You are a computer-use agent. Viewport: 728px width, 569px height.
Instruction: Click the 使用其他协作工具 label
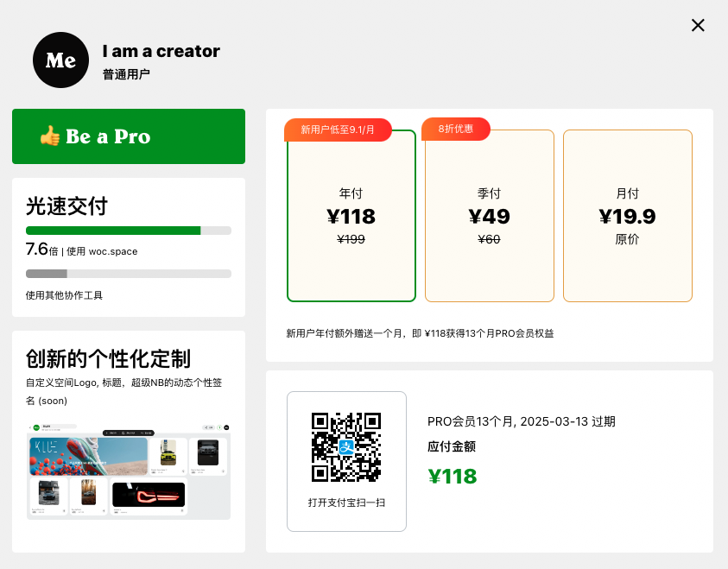64,295
